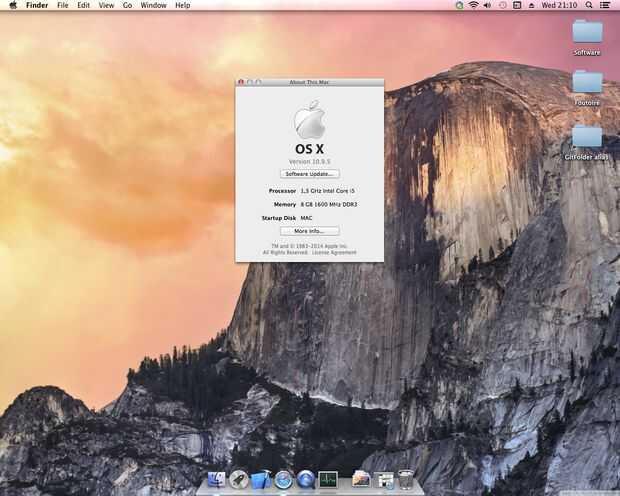Open the Window menu
The width and height of the screenshot is (620, 496).
[153, 5]
